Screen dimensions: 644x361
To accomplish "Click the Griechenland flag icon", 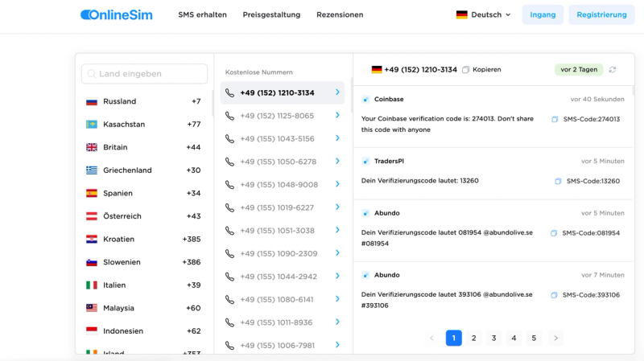I will coord(92,170).
